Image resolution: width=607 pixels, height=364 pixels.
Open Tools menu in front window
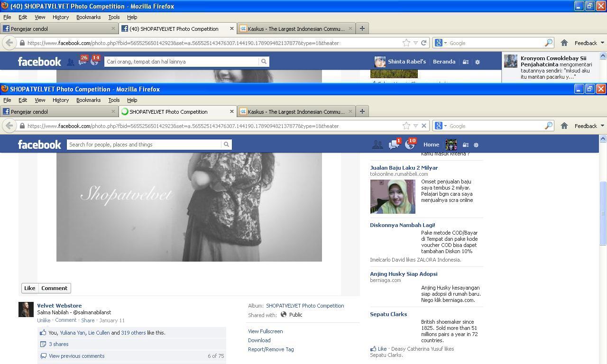[114, 100]
